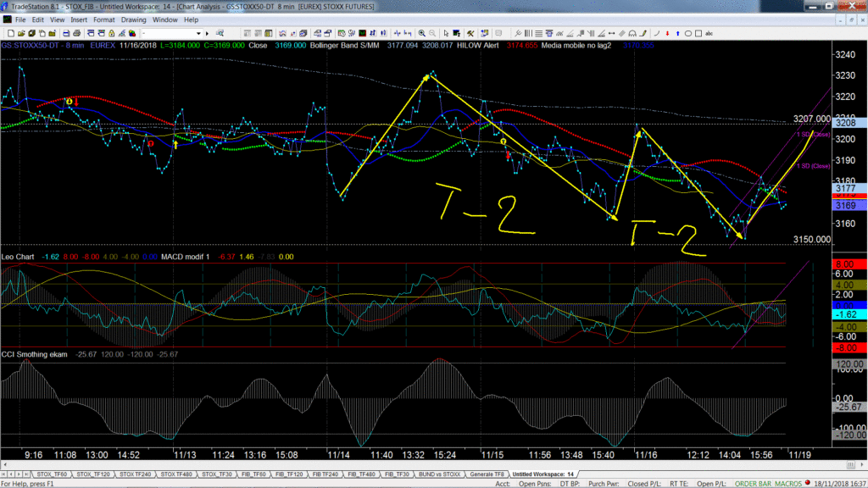Select the pencil freehand drawing tool
The image size is (868, 488).
[x=643, y=33]
